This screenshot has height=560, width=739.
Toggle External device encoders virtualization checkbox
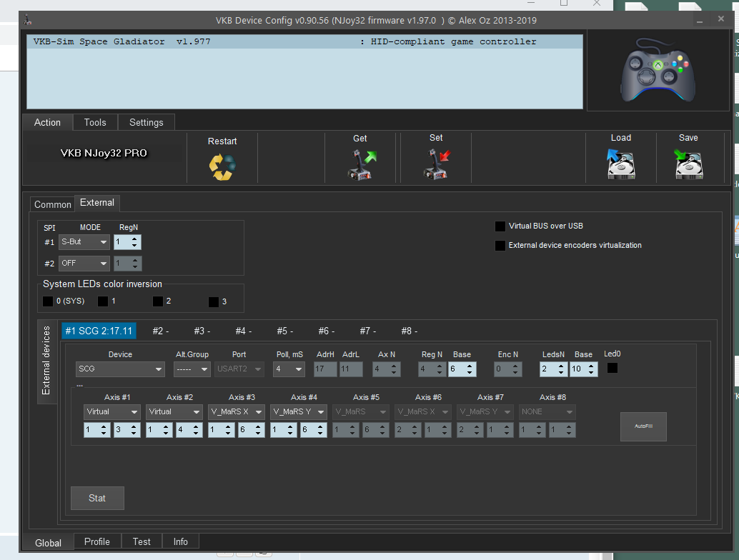[500, 246]
